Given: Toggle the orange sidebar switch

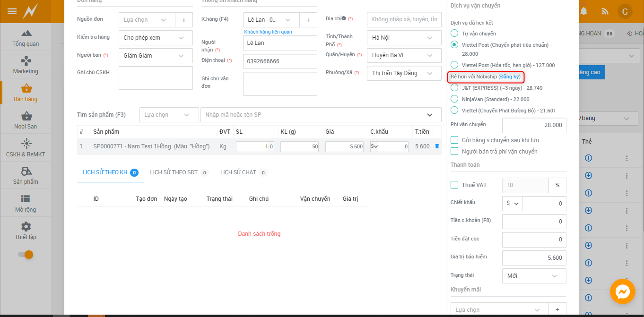Looking at the screenshot, I should [26, 255].
